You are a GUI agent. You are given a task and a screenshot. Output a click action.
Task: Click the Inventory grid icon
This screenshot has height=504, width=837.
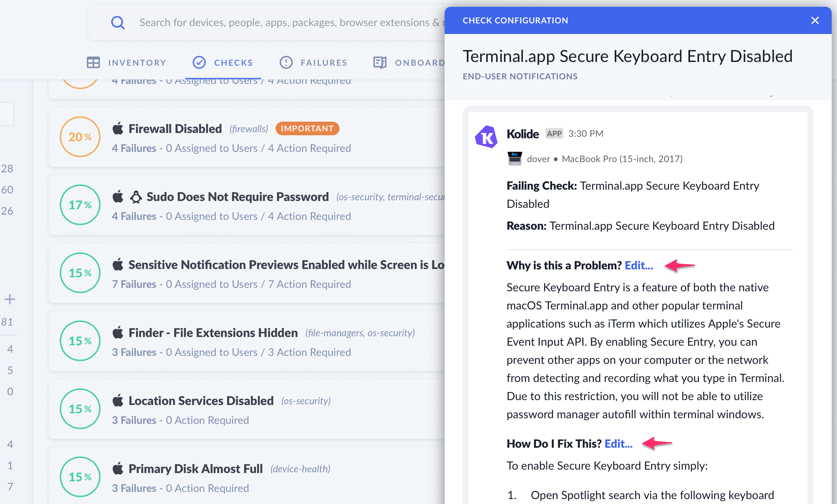click(93, 62)
